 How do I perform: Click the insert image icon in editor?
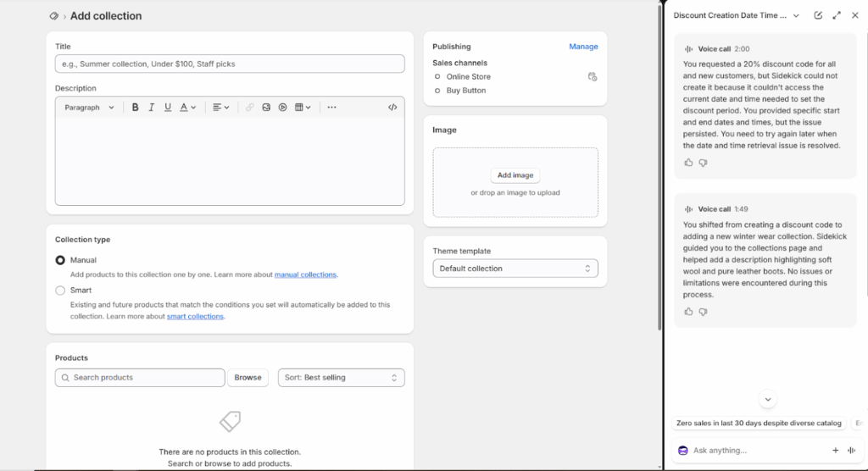coord(266,108)
